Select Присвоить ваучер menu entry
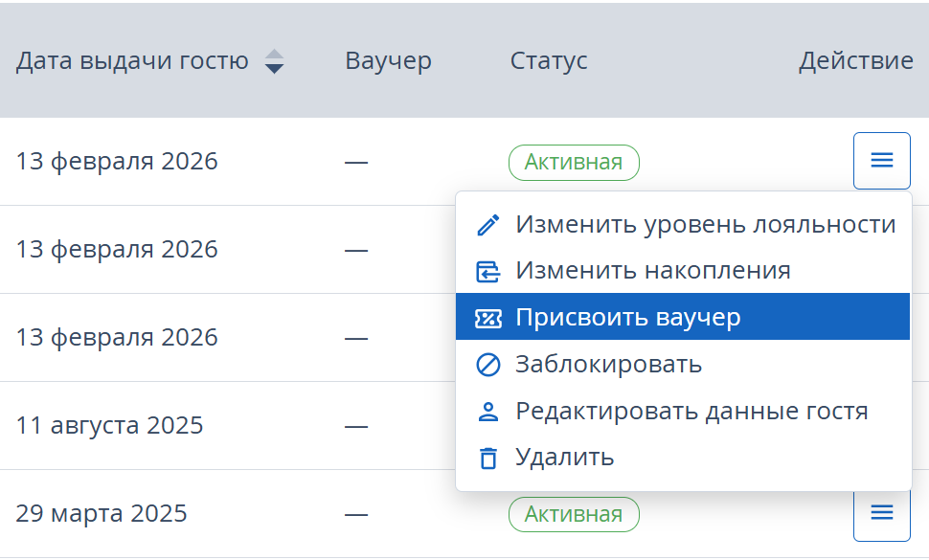 tap(683, 317)
